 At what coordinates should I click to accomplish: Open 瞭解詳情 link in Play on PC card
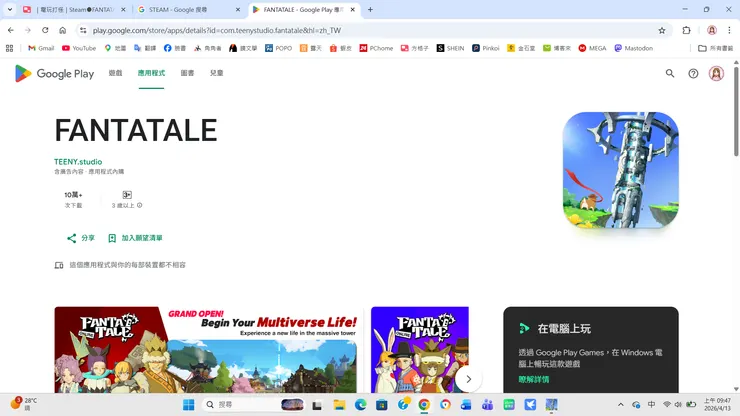(534, 379)
